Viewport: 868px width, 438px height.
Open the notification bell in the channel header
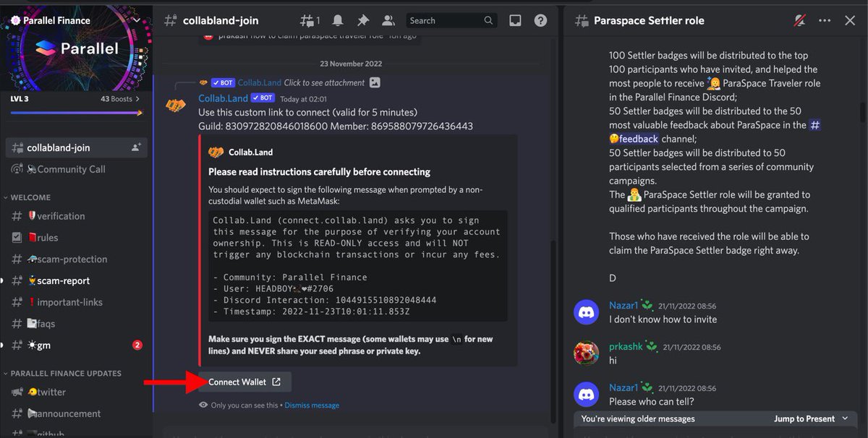(x=339, y=20)
